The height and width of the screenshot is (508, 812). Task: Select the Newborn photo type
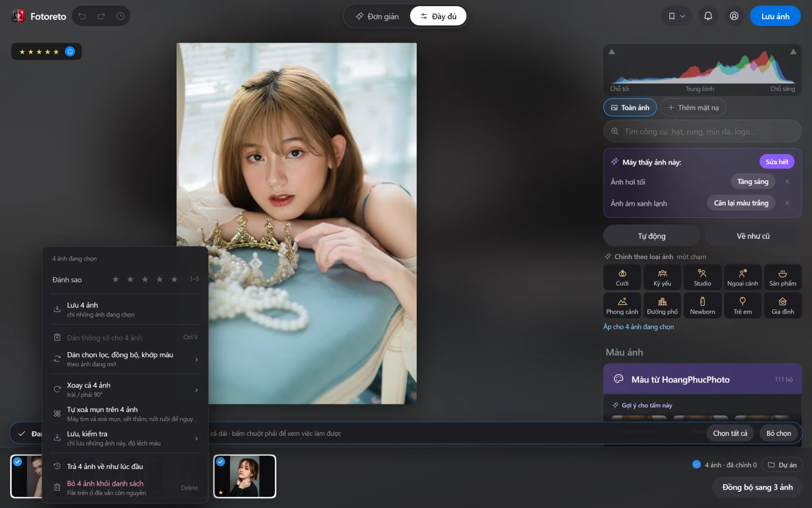click(x=702, y=306)
